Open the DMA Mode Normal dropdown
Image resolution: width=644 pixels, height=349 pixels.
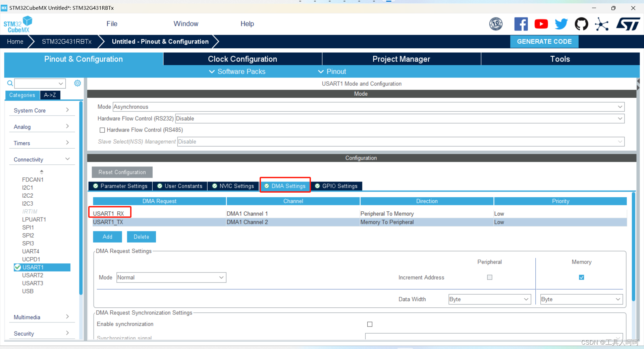(x=171, y=278)
